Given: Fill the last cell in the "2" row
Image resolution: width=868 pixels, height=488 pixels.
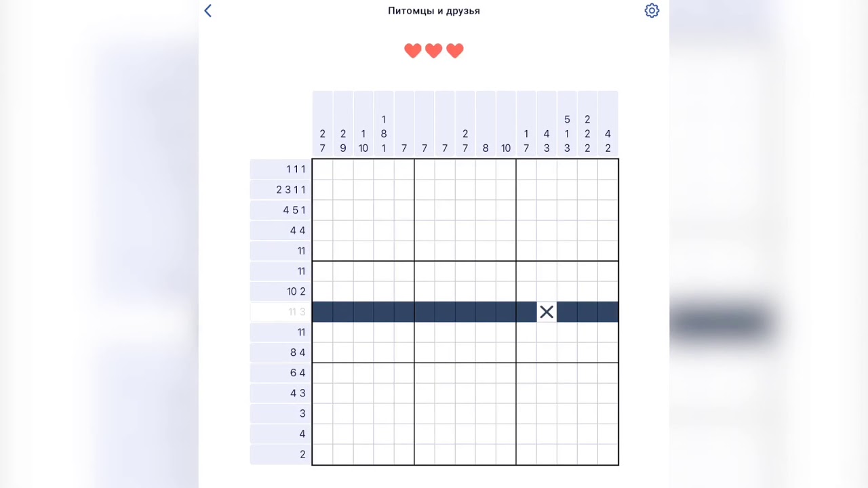Looking at the screenshot, I should pyautogui.click(x=608, y=454).
